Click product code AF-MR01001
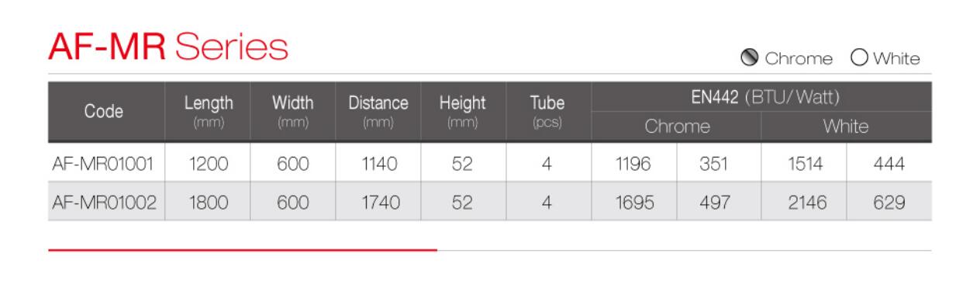Image resolution: width=980 pixels, height=295 pixels. pyautogui.click(x=105, y=162)
